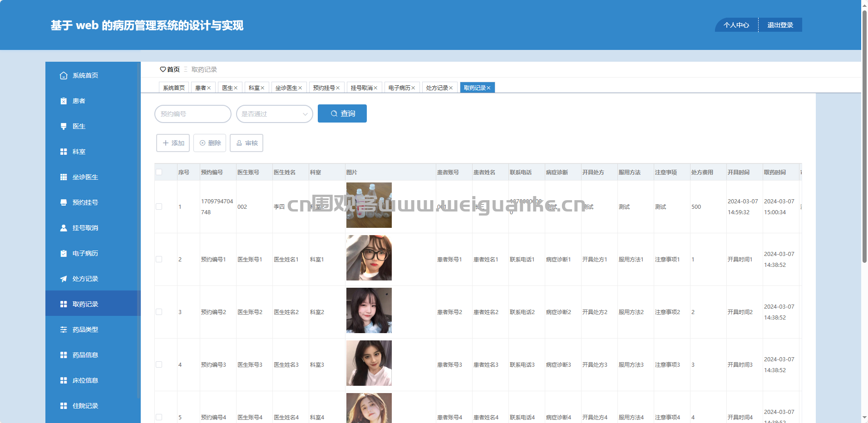
Task: Click the 首页 breadcrumb link
Action: [173, 69]
